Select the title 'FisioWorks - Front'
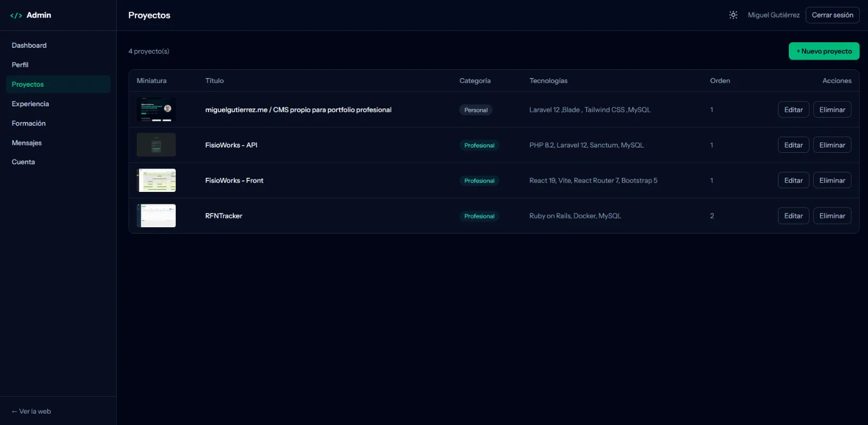This screenshot has width=868, height=425. pos(234,181)
